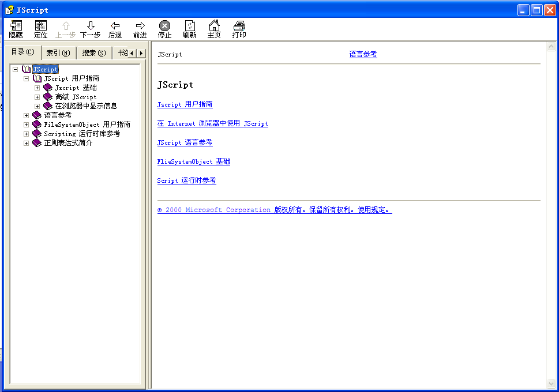Image resolution: width=559 pixels, height=392 pixels.
Task: Collapse the JScript 用户指南 node
Action: tap(27, 79)
